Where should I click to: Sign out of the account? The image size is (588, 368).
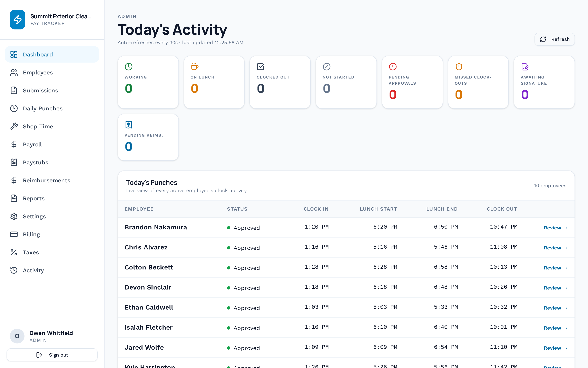pos(52,355)
